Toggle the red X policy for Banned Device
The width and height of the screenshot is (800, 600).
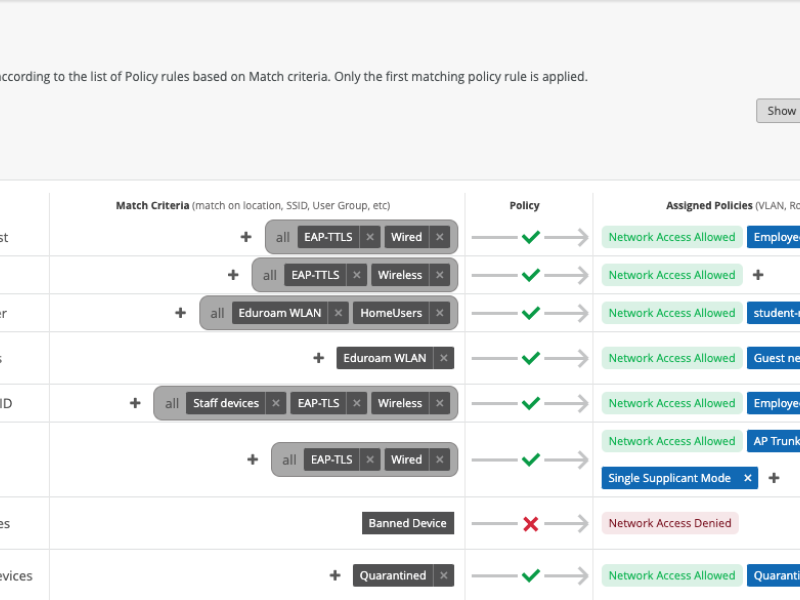531,523
